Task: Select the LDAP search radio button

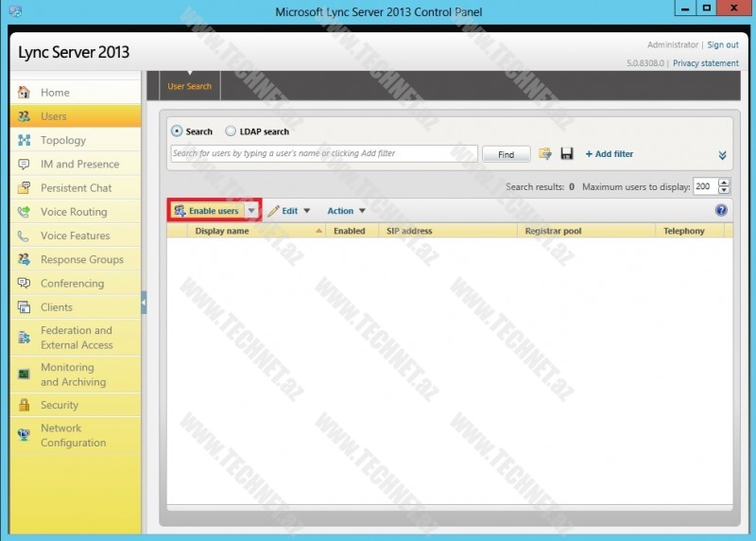Action: 231,131
